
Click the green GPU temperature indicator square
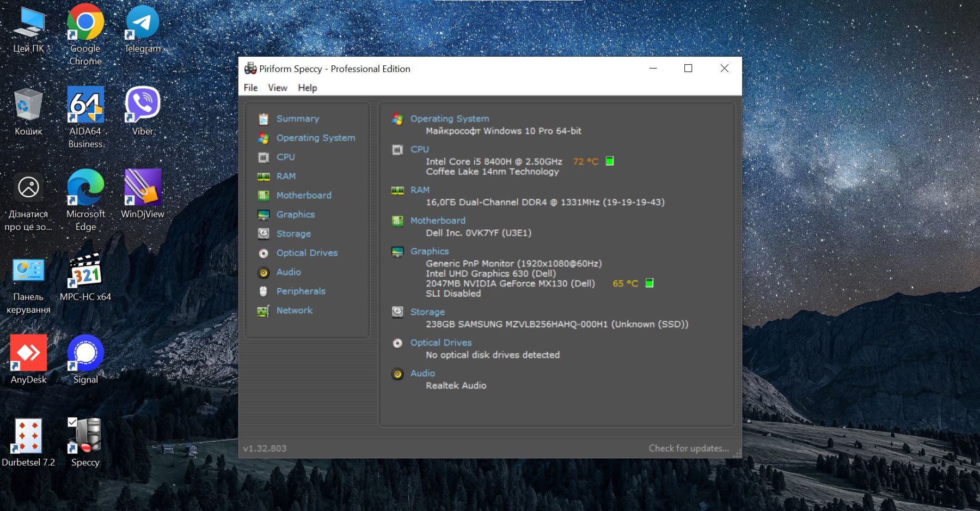click(650, 283)
